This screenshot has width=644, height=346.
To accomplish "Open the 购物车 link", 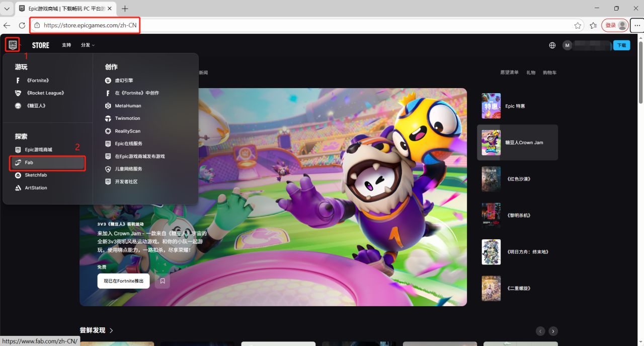I will pos(549,73).
